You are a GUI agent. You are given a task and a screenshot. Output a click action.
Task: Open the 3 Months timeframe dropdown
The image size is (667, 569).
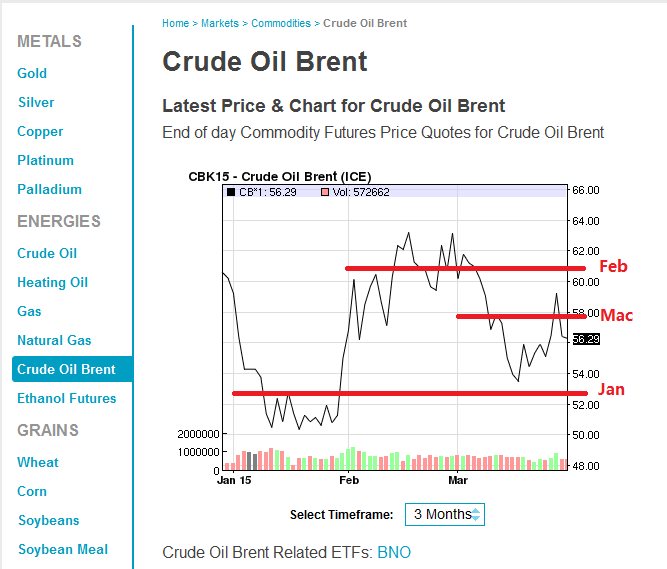tap(444, 514)
